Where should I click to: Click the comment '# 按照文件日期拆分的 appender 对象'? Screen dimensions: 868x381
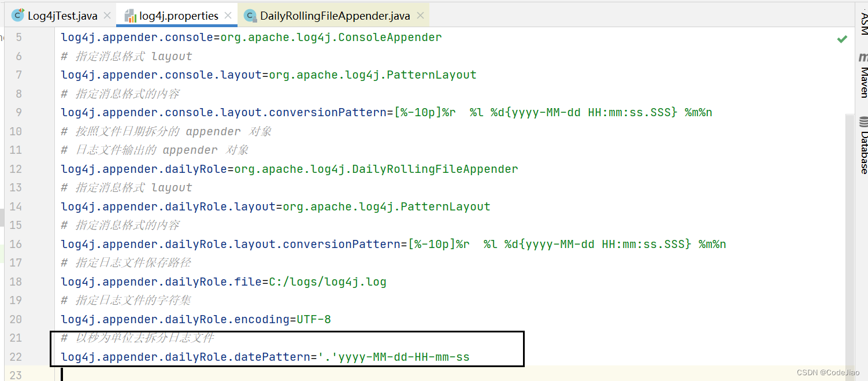point(166,131)
